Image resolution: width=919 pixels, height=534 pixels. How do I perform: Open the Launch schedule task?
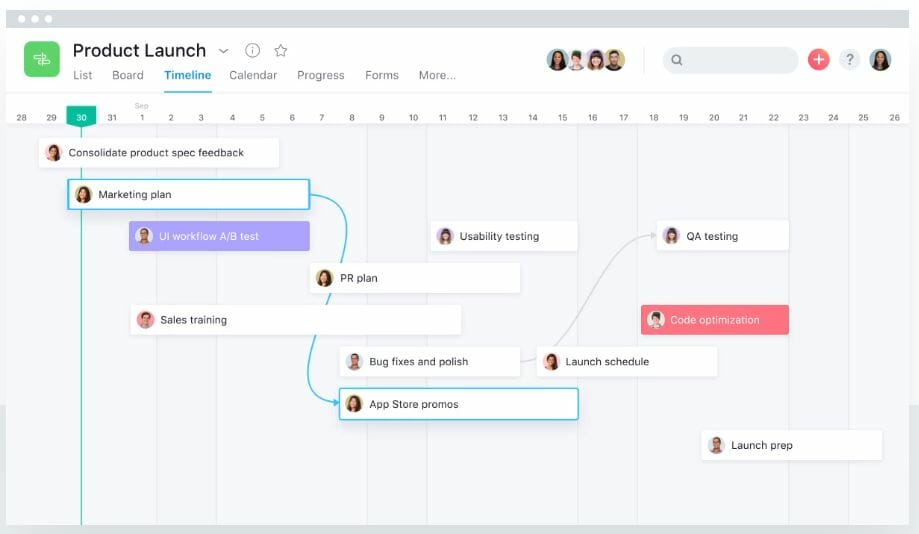coord(627,362)
